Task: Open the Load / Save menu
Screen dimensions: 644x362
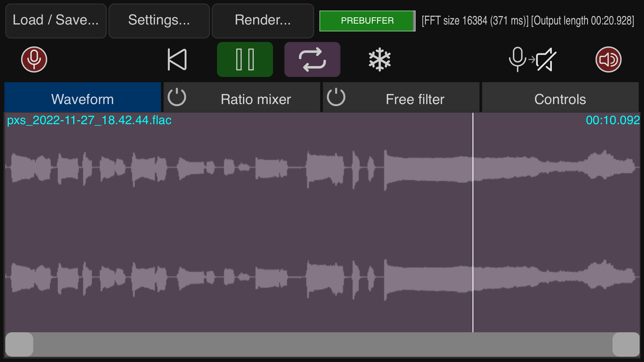Action: (x=56, y=21)
